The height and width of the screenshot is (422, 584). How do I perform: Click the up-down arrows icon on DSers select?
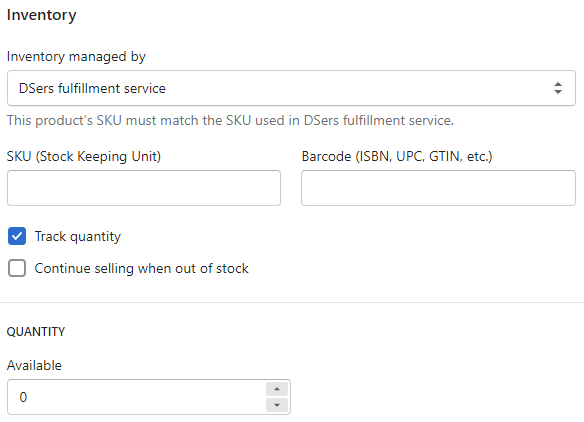point(558,88)
